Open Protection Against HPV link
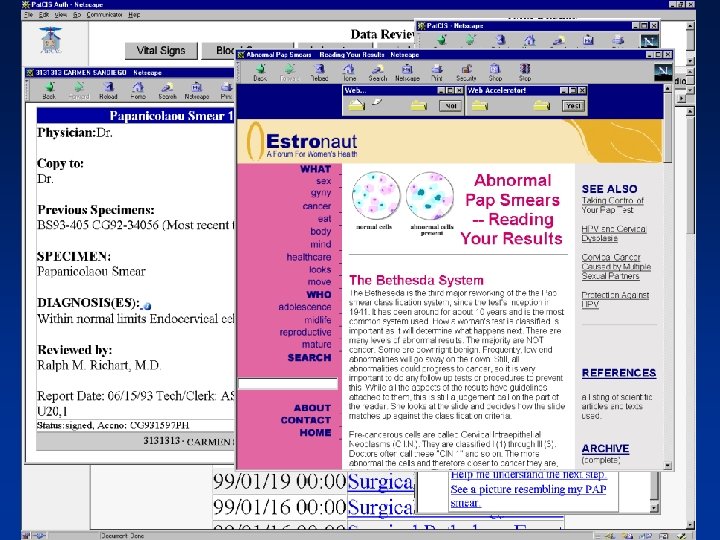Image resolution: width=720 pixels, height=540 pixels. point(615,299)
